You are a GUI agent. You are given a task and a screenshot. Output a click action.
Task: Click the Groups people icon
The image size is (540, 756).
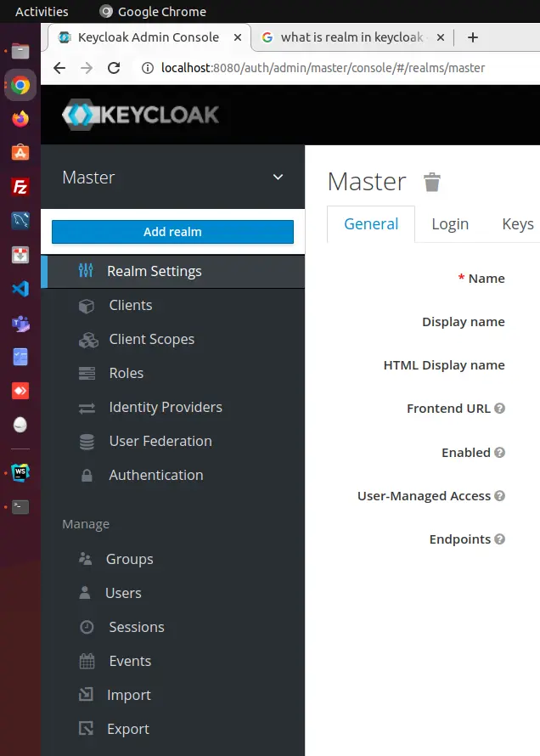point(85,559)
